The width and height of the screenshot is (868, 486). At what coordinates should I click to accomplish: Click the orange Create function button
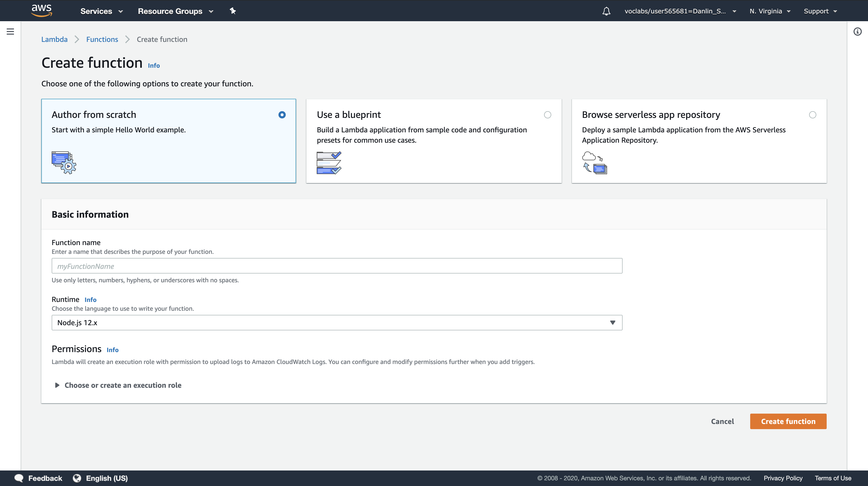pos(788,421)
